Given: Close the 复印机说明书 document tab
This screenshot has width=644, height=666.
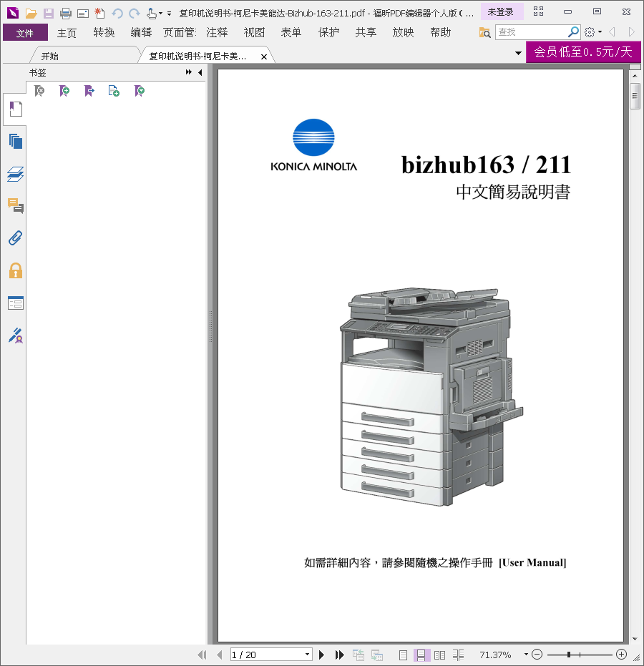Looking at the screenshot, I should coord(264,57).
